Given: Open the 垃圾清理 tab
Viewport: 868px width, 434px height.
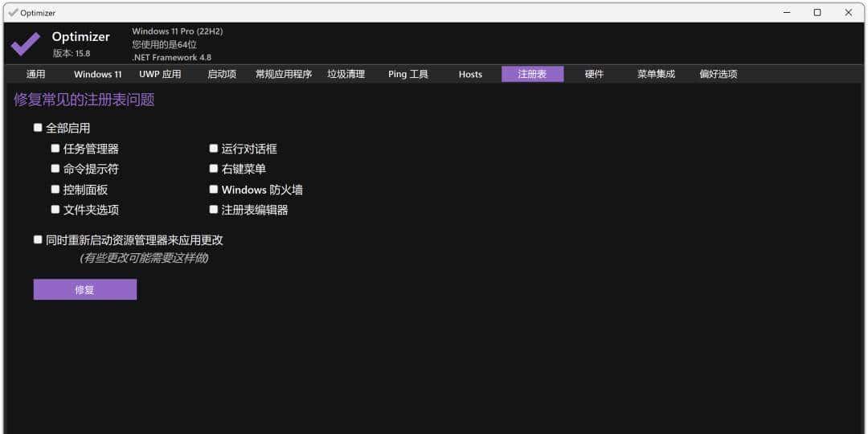Looking at the screenshot, I should click(346, 74).
